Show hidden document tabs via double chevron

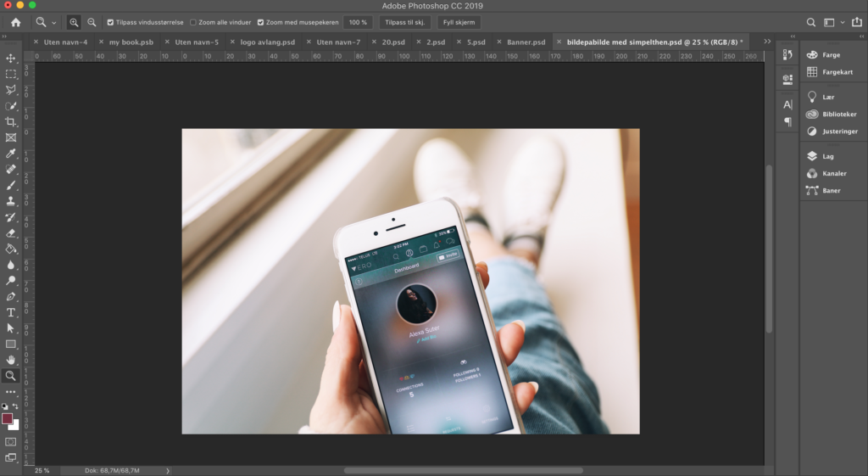point(767,41)
